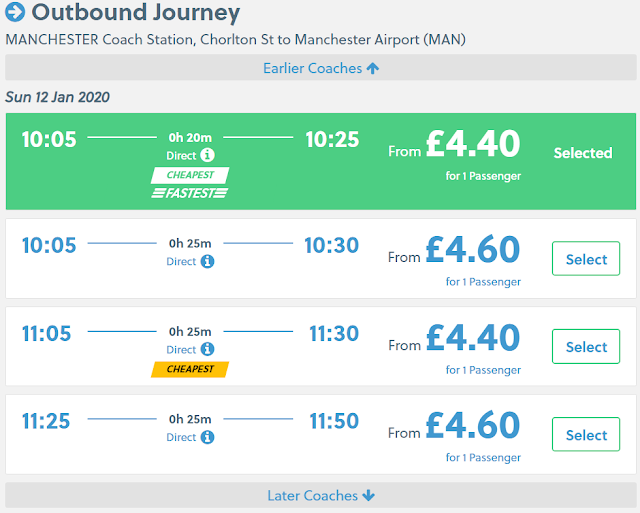Click the Outbound Journey arrow icon
The height and width of the screenshot is (513, 640).
[x=15, y=14]
